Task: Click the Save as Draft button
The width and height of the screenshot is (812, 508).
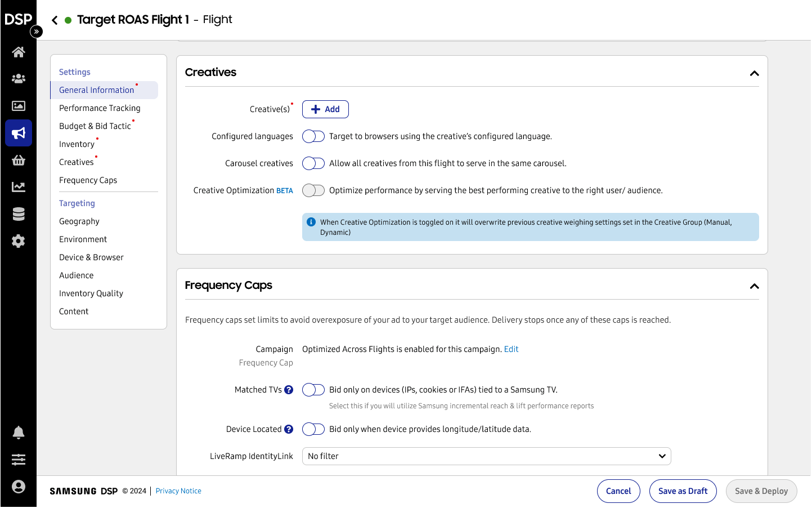Action: tap(683, 491)
